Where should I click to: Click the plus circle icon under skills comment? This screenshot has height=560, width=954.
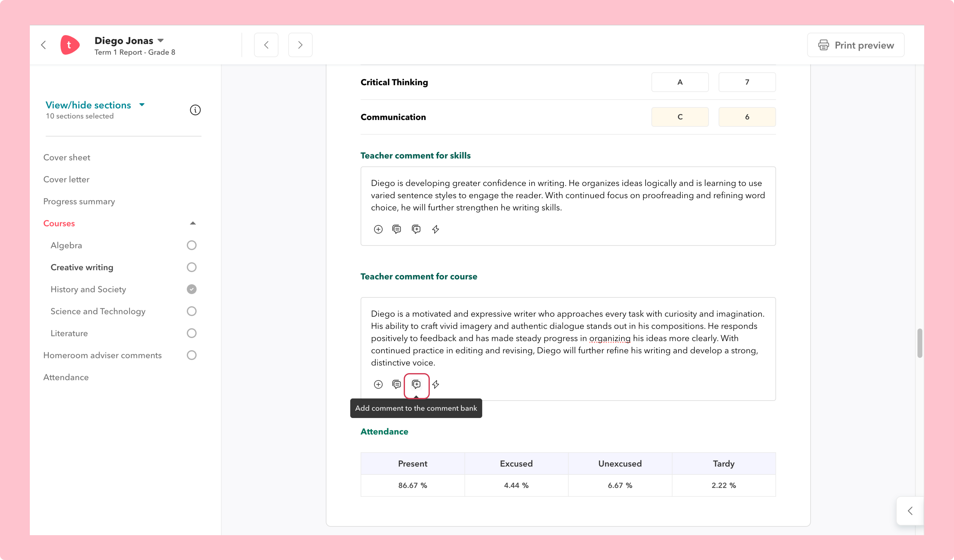(x=378, y=229)
